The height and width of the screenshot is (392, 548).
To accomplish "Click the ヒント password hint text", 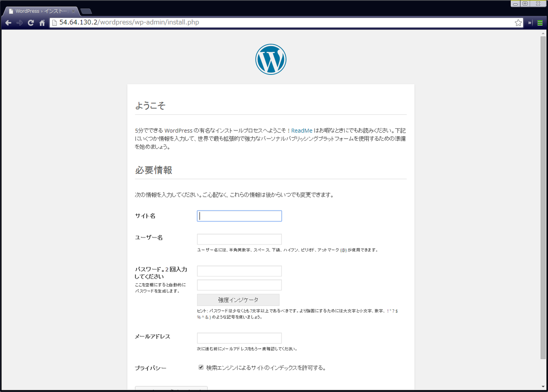I will (x=298, y=314).
